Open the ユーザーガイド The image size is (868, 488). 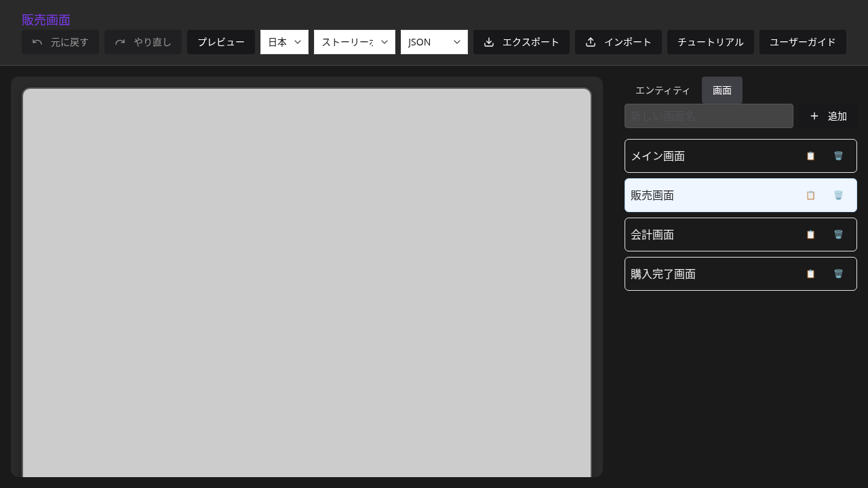point(803,42)
